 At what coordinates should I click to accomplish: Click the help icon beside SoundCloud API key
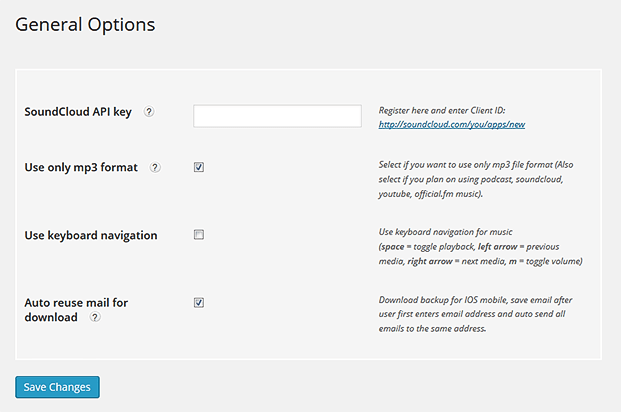point(149,112)
